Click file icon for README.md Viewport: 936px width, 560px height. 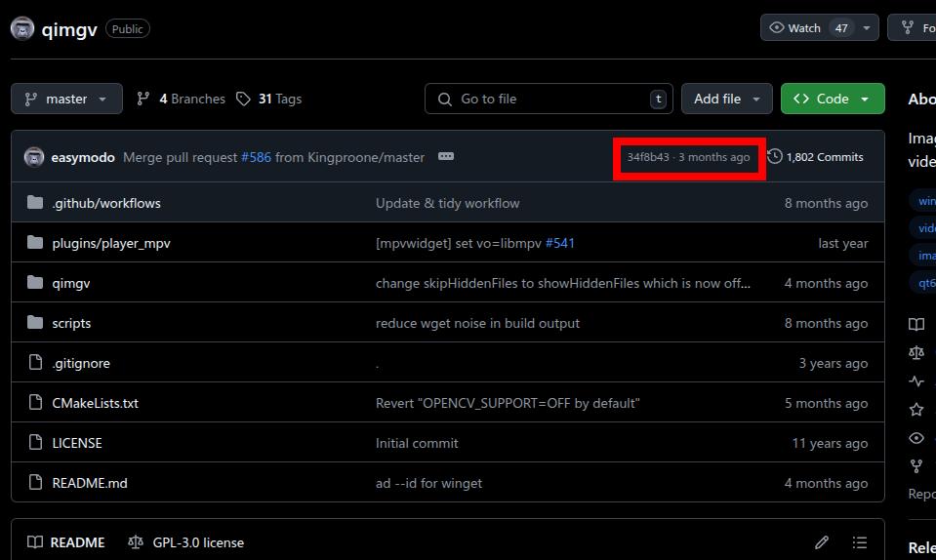[35, 483]
